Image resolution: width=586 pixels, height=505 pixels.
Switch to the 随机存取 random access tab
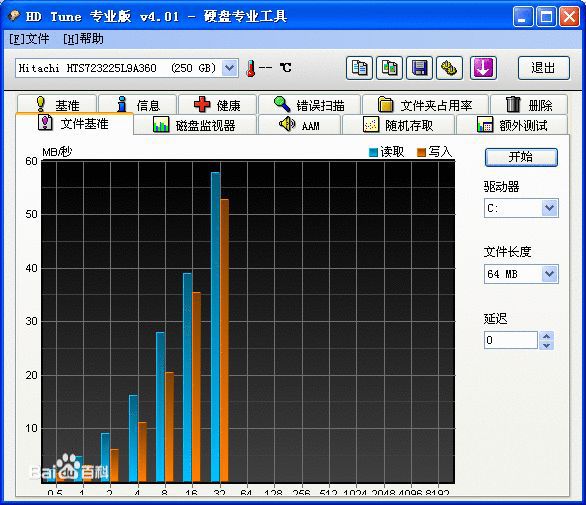coord(398,125)
